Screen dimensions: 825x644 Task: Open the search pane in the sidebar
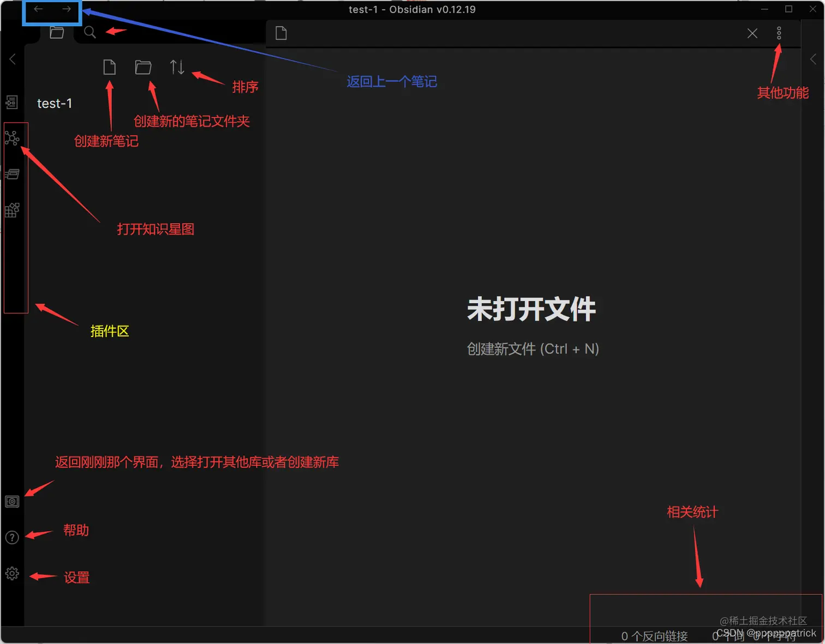point(89,32)
